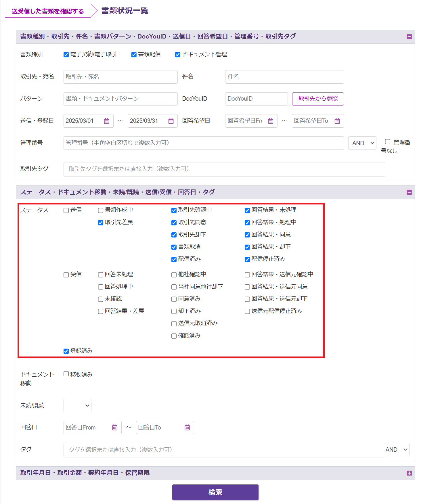Check 送信元配信停止済み checkbox

pyautogui.click(x=247, y=311)
